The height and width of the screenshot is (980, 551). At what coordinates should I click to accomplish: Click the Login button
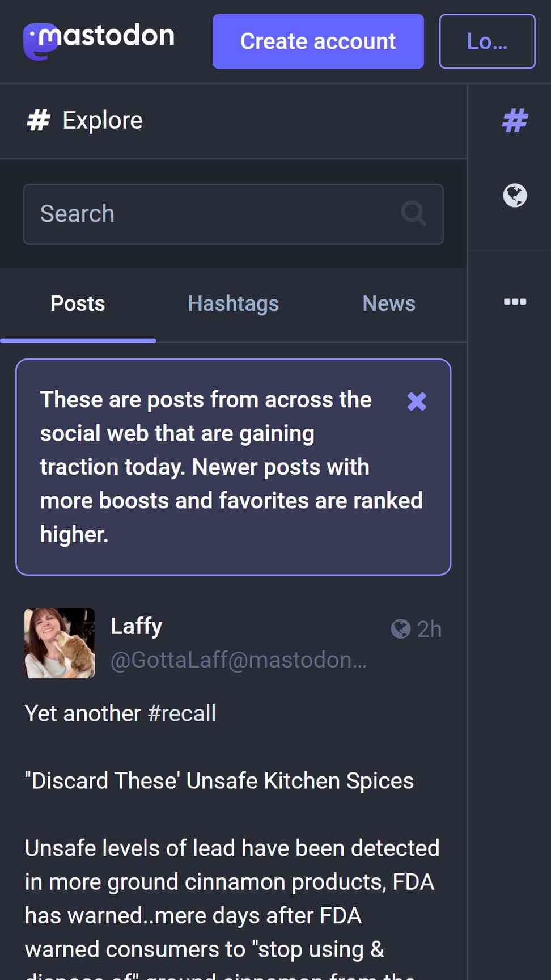pos(487,41)
